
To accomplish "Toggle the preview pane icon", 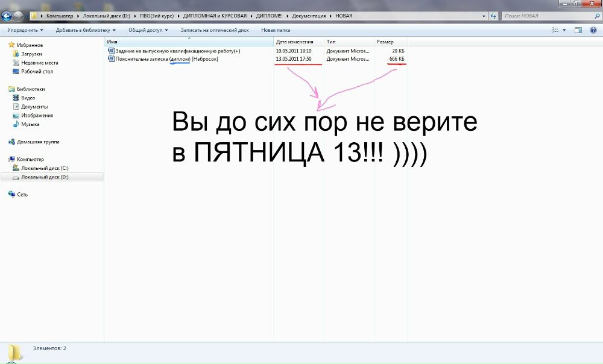I will click(x=578, y=30).
